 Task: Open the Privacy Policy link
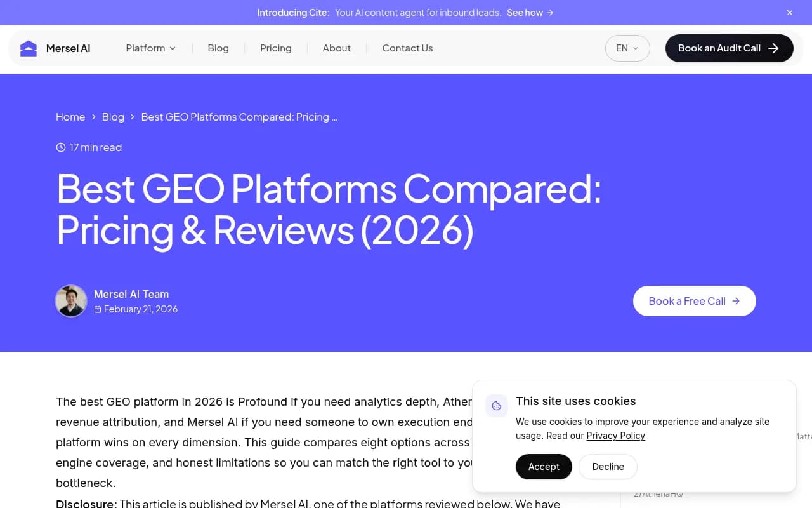coord(615,436)
